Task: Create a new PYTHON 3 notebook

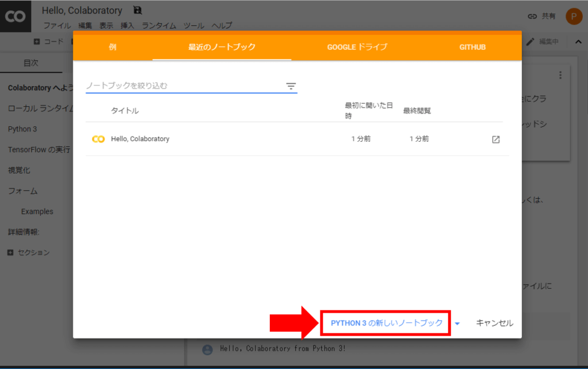Action: [x=386, y=323]
